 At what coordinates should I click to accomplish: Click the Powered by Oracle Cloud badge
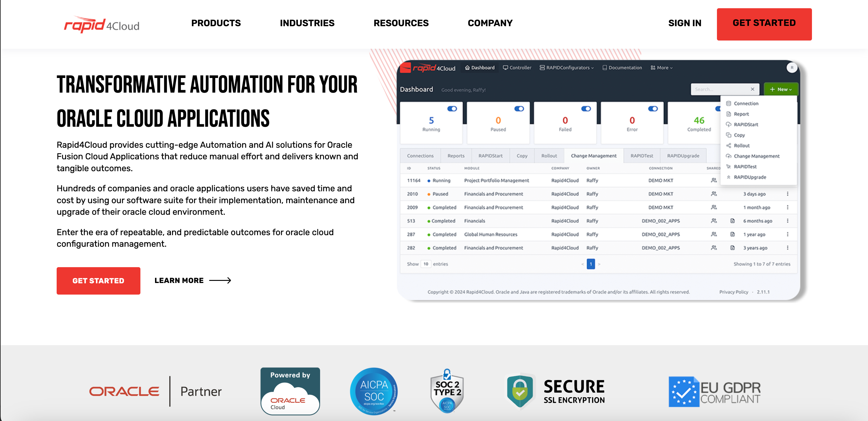point(290,391)
